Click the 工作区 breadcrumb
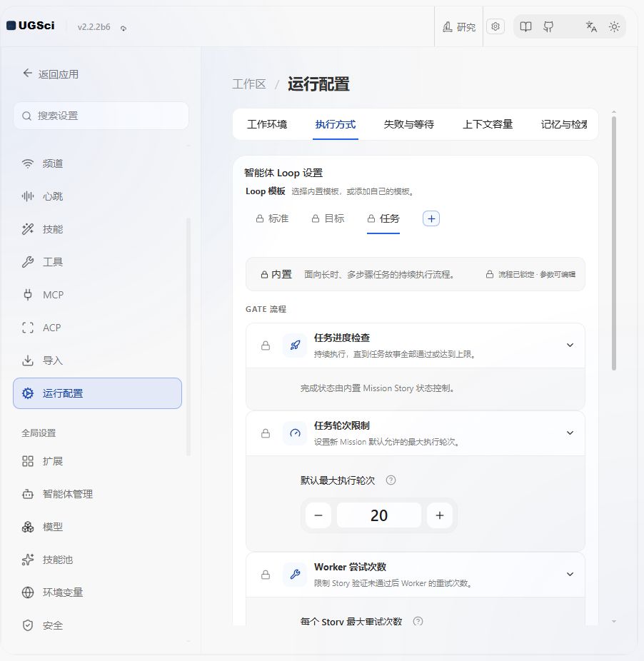The width and height of the screenshot is (644, 661). tap(249, 84)
